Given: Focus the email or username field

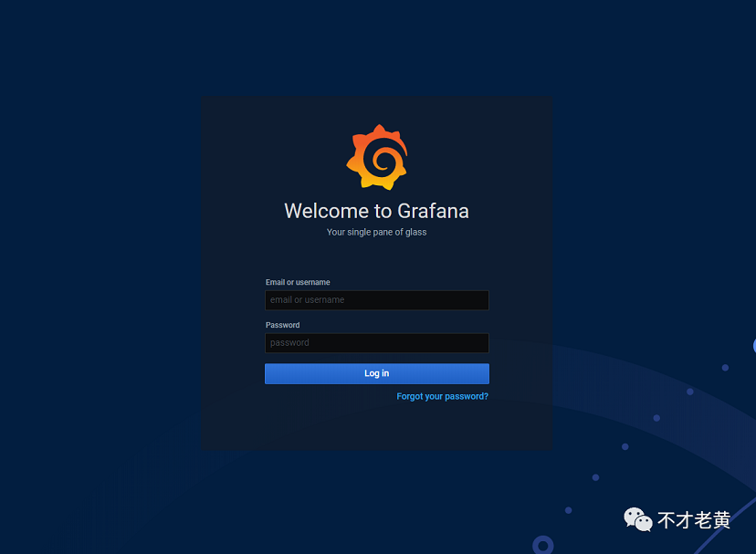Looking at the screenshot, I should [x=376, y=300].
